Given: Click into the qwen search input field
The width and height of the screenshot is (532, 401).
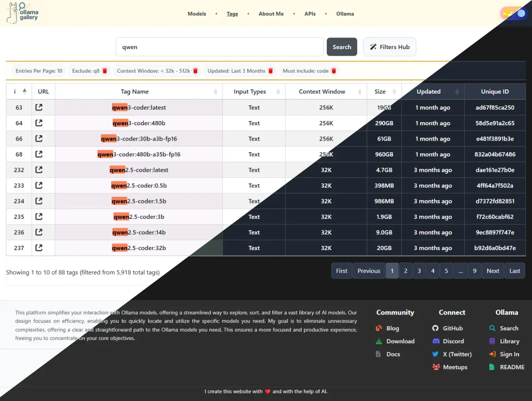Looking at the screenshot, I should coord(219,47).
